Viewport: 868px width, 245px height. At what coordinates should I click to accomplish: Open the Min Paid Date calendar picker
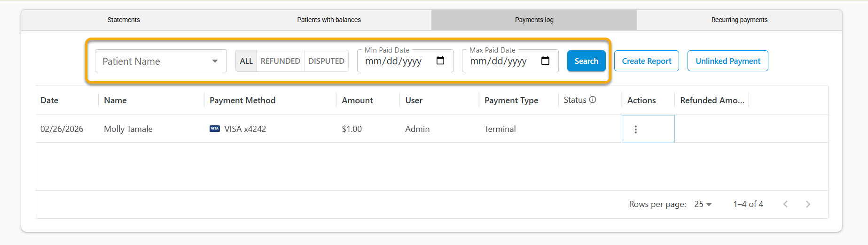[x=440, y=61]
